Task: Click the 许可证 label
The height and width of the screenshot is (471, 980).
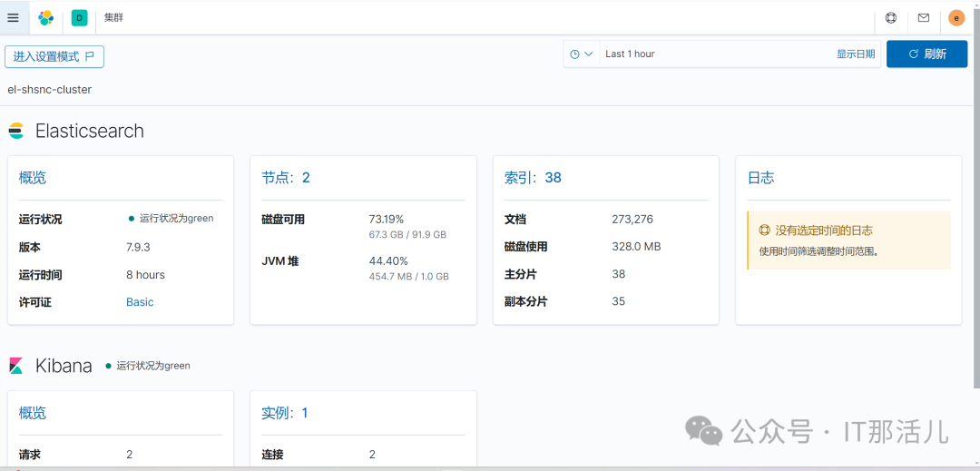Action: click(x=35, y=301)
